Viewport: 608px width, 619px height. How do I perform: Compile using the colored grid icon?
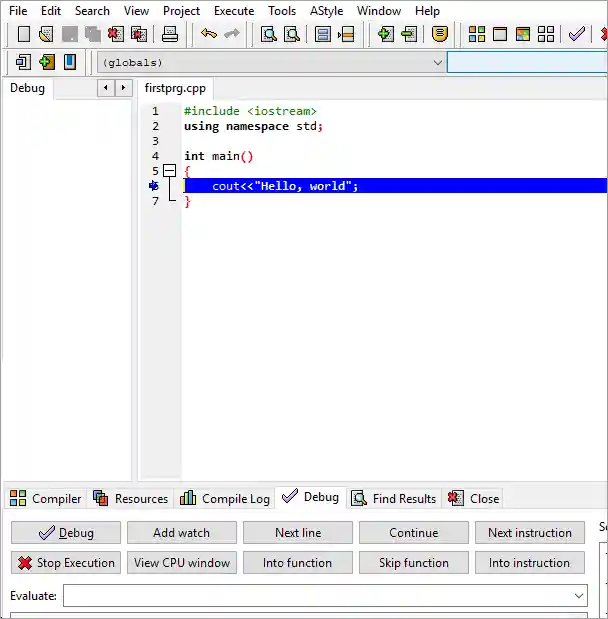pos(477,34)
